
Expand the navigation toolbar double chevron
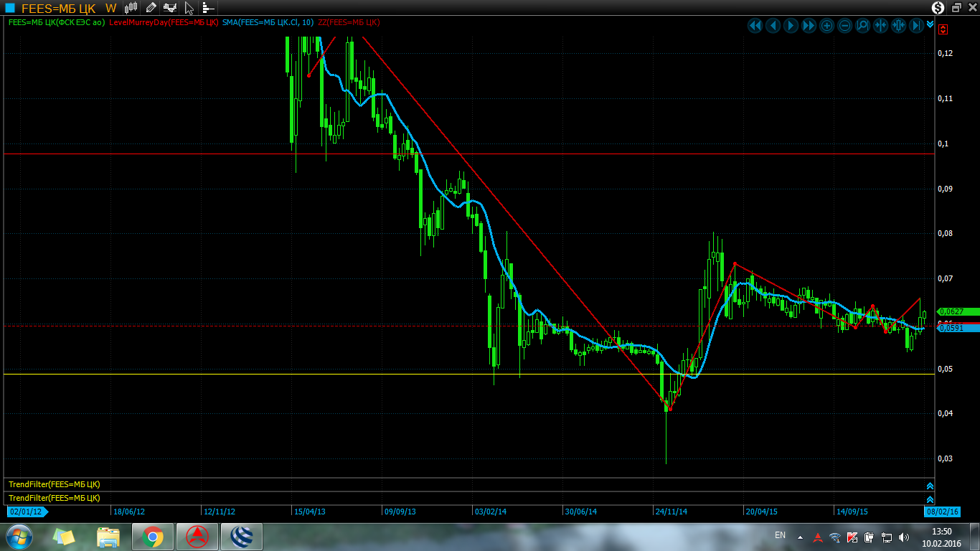click(930, 24)
